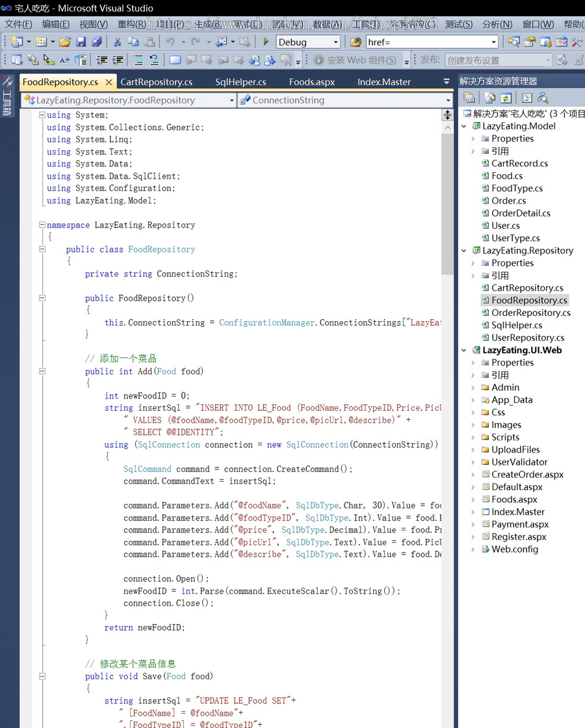Select Web.config in Solution Explorer
Viewport: 585px width, 728px height.
pos(515,549)
